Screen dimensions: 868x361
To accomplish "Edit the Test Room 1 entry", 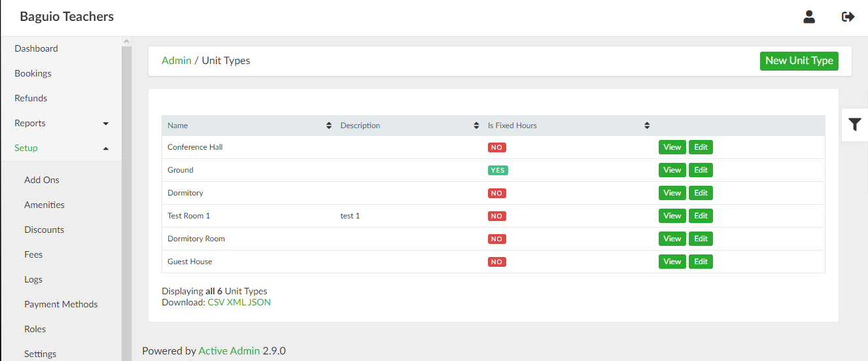I will (x=701, y=216).
